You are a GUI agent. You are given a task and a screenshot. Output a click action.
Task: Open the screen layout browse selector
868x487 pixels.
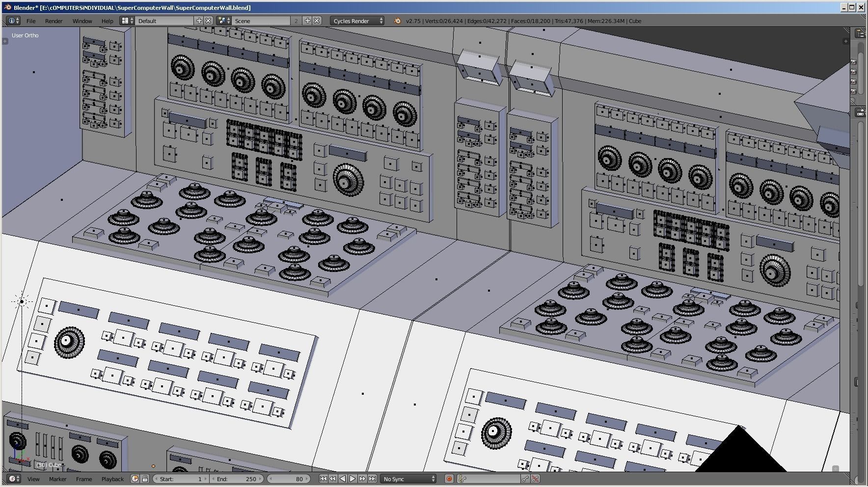128,21
